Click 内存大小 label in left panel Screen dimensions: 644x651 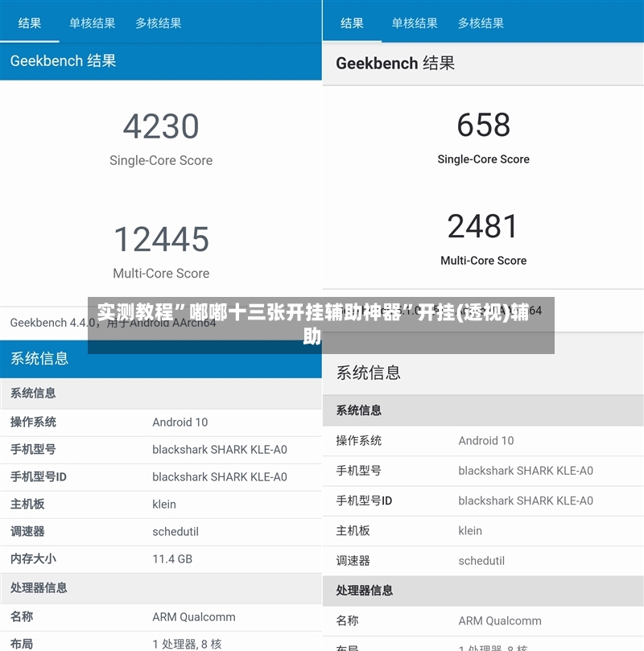click(x=33, y=559)
